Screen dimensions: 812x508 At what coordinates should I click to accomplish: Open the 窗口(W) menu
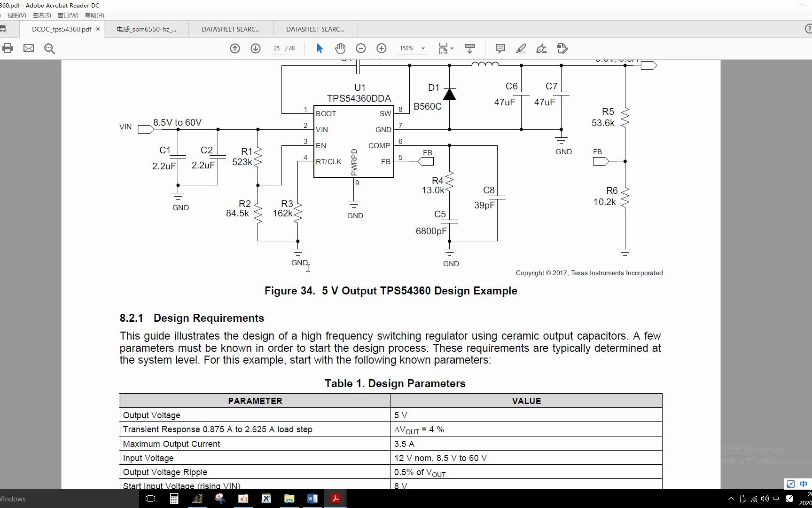click(x=68, y=15)
